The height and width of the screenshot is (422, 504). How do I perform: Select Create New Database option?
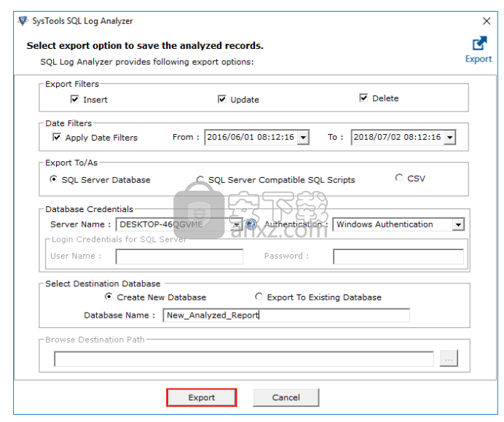109,297
